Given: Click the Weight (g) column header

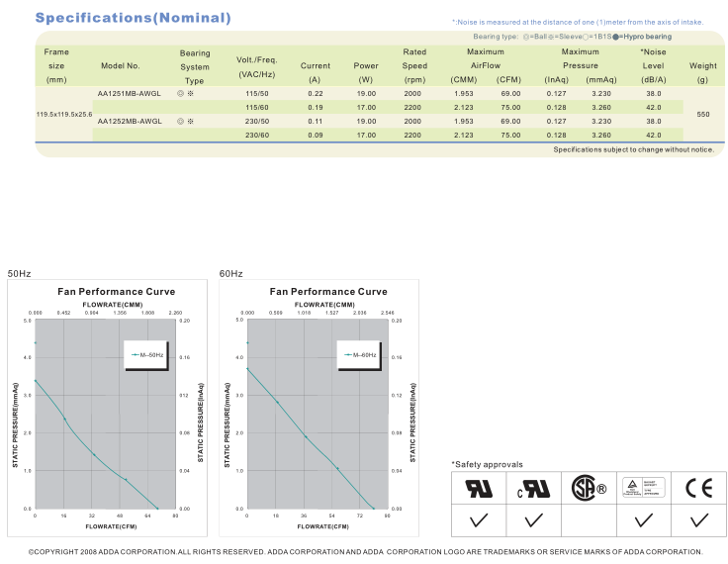Looking at the screenshot, I should (x=703, y=72).
